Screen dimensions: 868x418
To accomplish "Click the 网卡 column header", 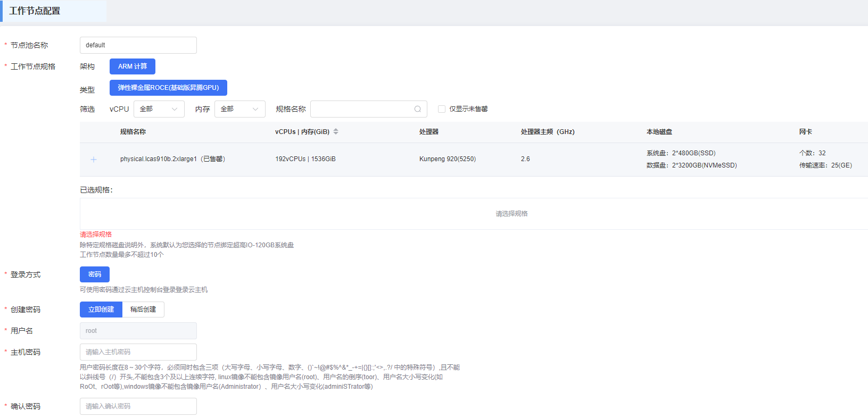I will point(806,132).
